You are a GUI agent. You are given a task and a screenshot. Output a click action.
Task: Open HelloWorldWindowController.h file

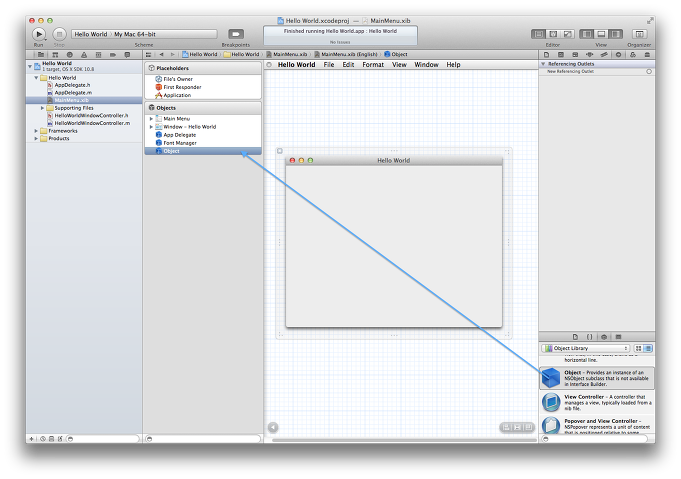pos(91,116)
